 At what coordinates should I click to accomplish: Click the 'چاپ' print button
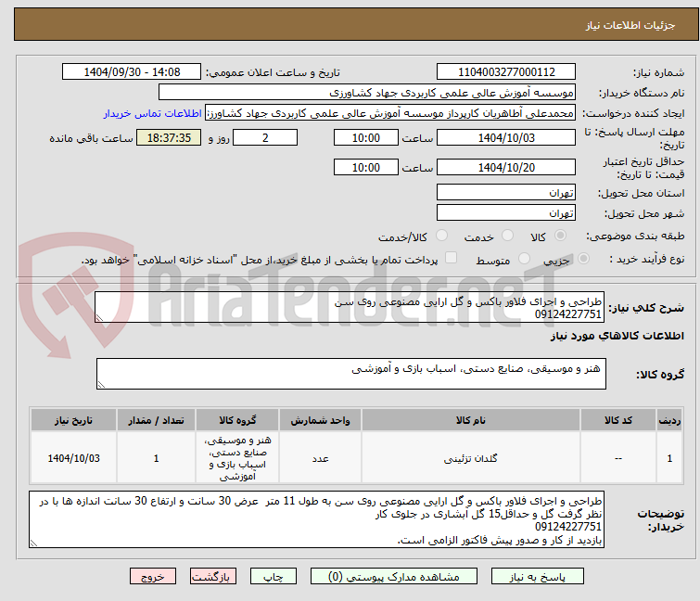point(274,577)
